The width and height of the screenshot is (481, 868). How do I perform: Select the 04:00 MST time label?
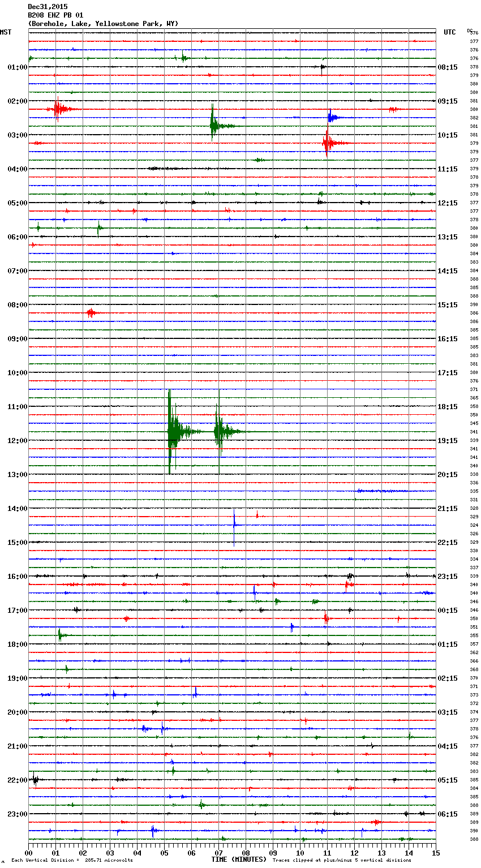[18, 169]
